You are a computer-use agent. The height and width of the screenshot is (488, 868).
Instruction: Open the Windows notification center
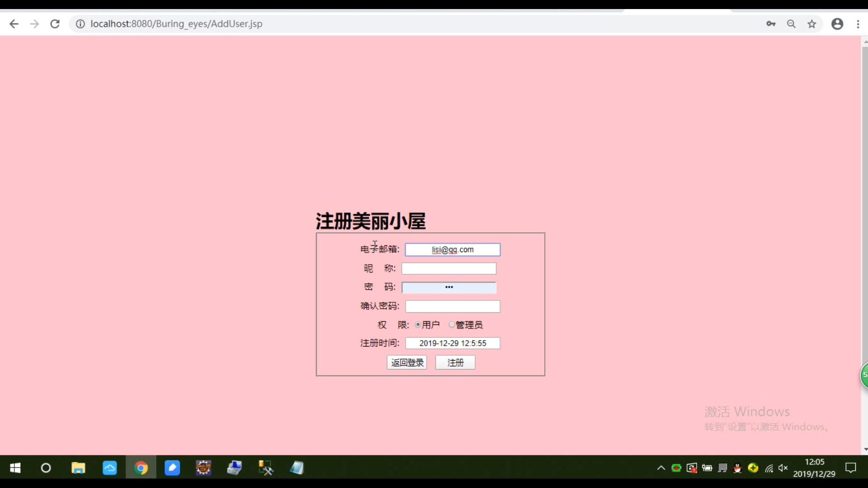(x=851, y=468)
